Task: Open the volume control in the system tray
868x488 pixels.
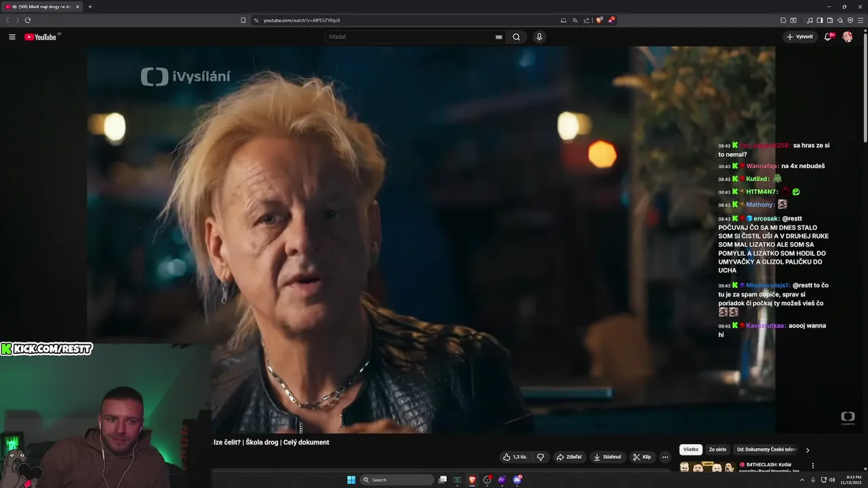Action: pos(832,480)
